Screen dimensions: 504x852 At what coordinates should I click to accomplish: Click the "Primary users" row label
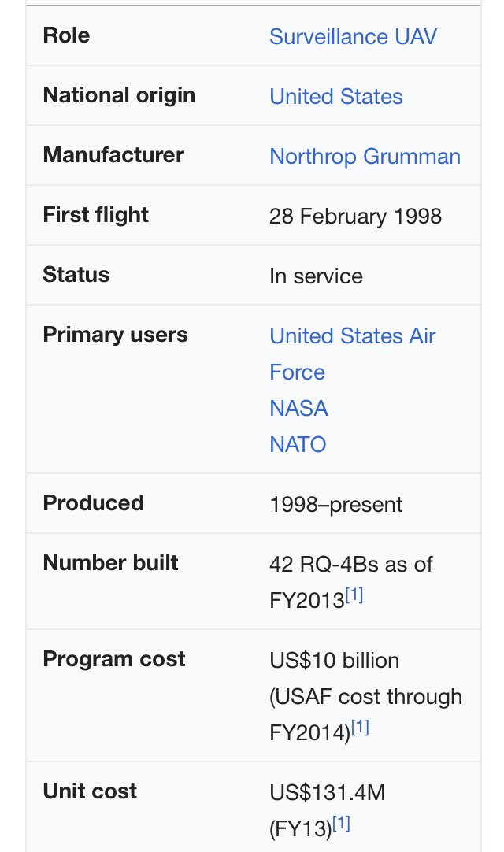click(x=115, y=334)
